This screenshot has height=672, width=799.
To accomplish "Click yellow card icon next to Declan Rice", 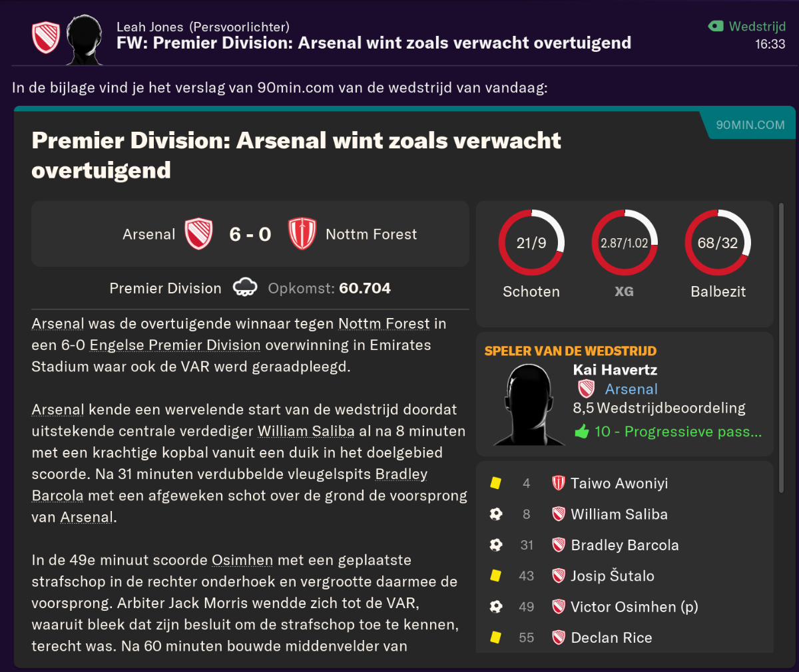I will tap(495, 637).
